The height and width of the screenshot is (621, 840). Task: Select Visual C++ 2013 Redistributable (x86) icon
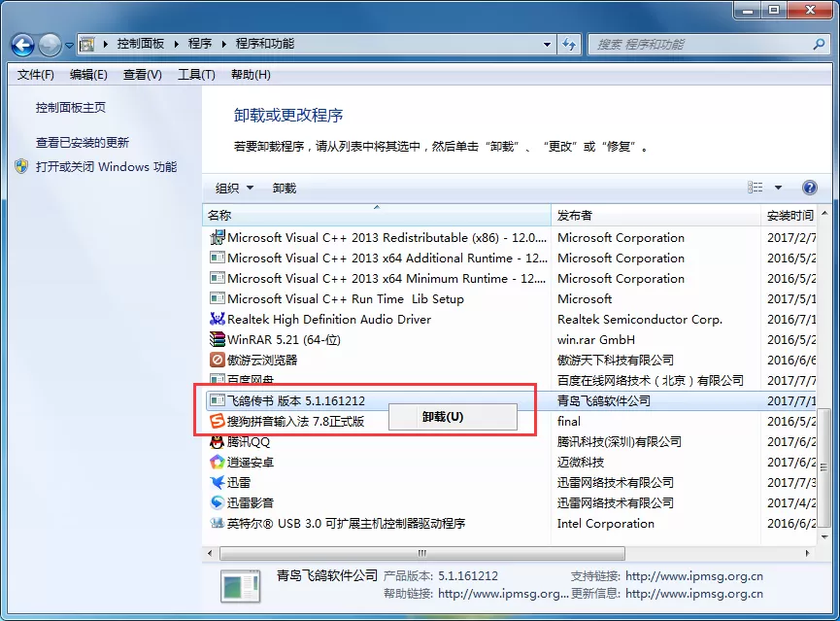[x=217, y=237]
